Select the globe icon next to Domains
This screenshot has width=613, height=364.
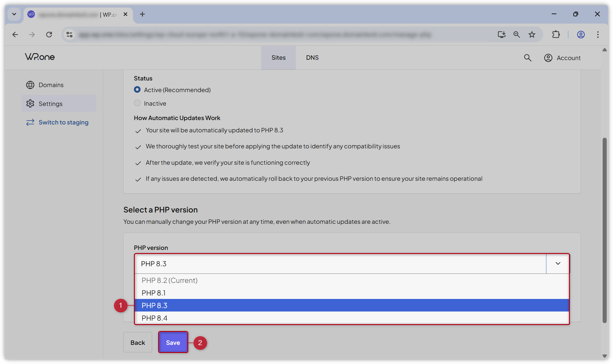(30, 85)
